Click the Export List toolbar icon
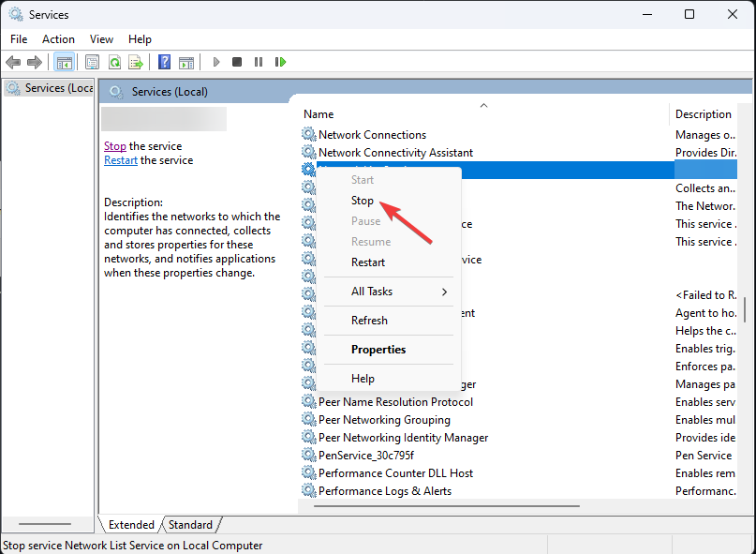Image resolution: width=756 pixels, height=554 pixels. pyautogui.click(x=136, y=62)
